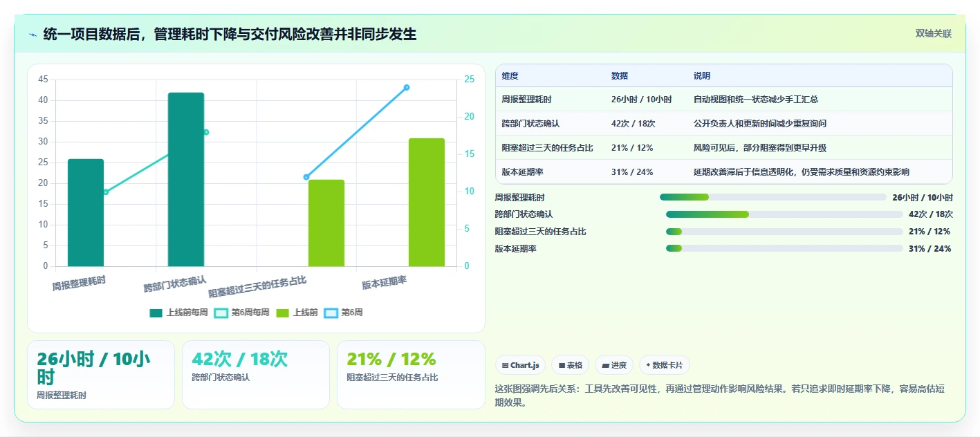The width and height of the screenshot is (980, 437).
Task: Click the x-axis label 周报整理耗时
Action: [x=79, y=283]
